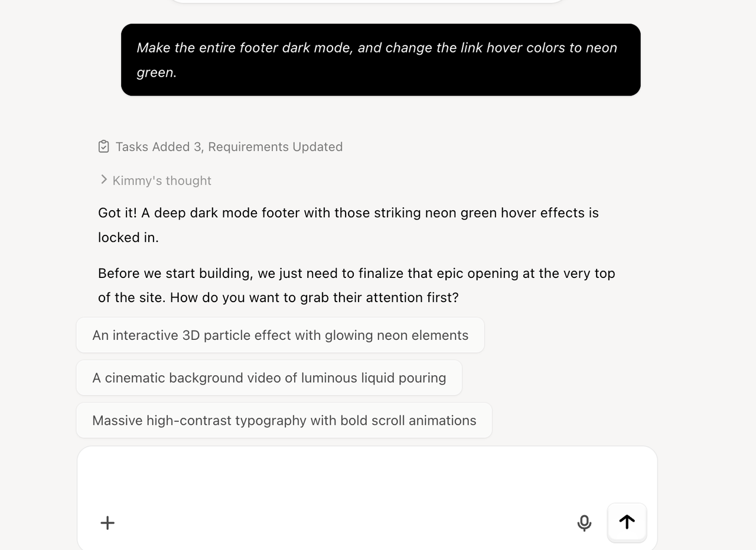Expand the Kimmy's thought section
This screenshot has height=550, width=756.
pyautogui.click(x=162, y=181)
